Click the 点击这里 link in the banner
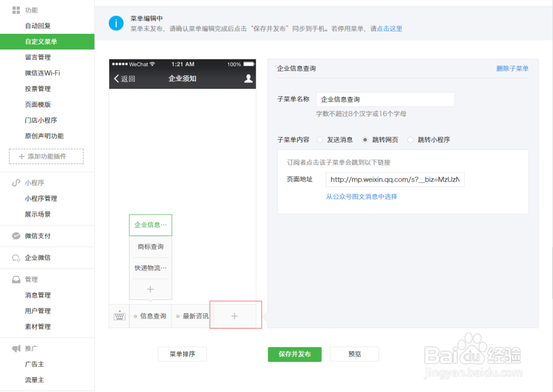Image resolution: width=553 pixels, height=392 pixels. [389, 29]
